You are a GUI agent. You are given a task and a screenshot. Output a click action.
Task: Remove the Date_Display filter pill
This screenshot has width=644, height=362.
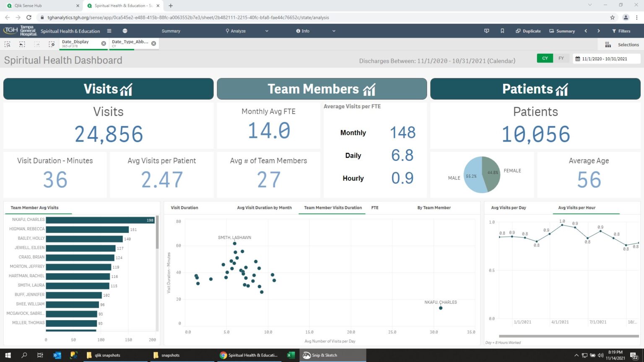[x=104, y=43]
